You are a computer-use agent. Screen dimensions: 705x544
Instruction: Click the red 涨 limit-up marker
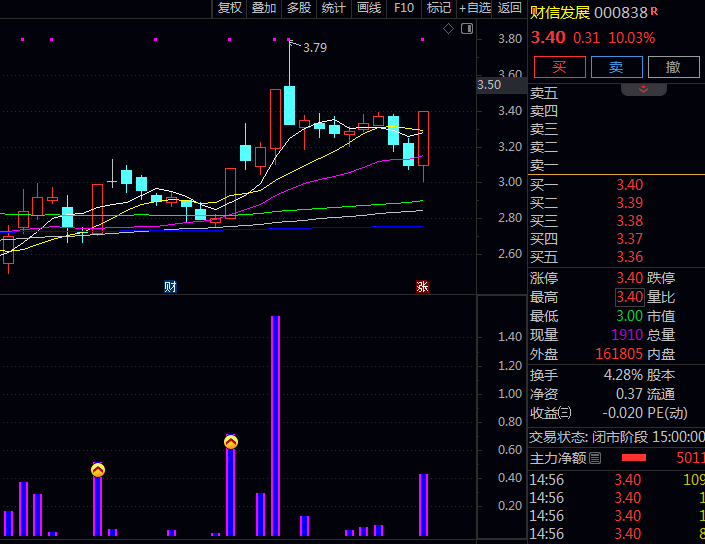422,287
